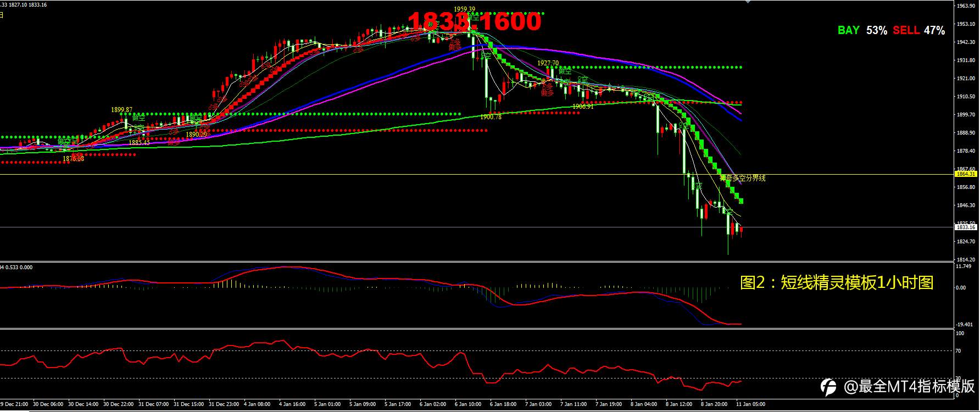Click the chart shift triangle marker
The height and width of the screenshot is (412, 980).
pos(749,2)
